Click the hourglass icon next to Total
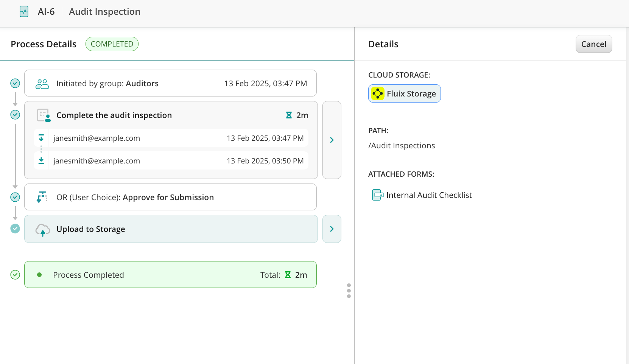Image resolution: width=629 pixels, height=364 pixels. coord(288,275)
